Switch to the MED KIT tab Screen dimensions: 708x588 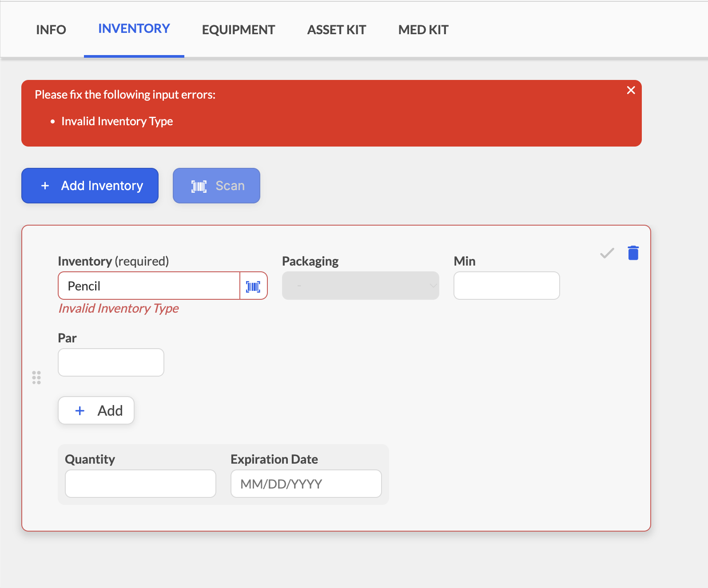click(x=423, y=30)
